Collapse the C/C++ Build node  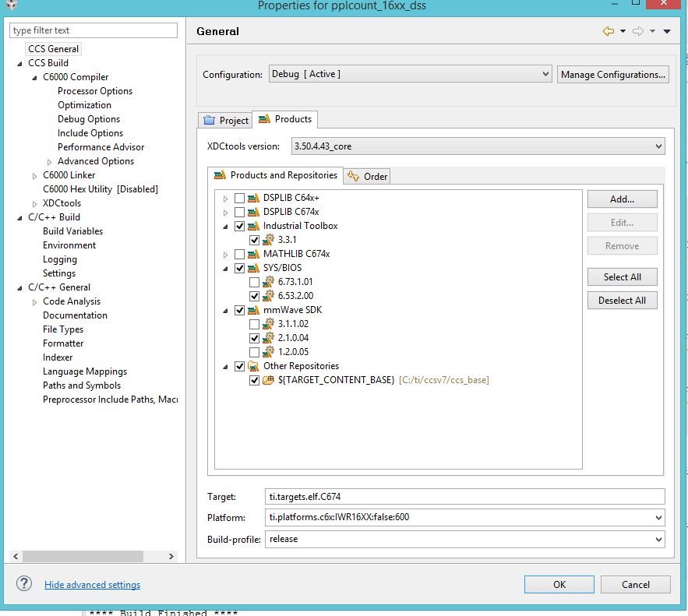click(19, 218)
